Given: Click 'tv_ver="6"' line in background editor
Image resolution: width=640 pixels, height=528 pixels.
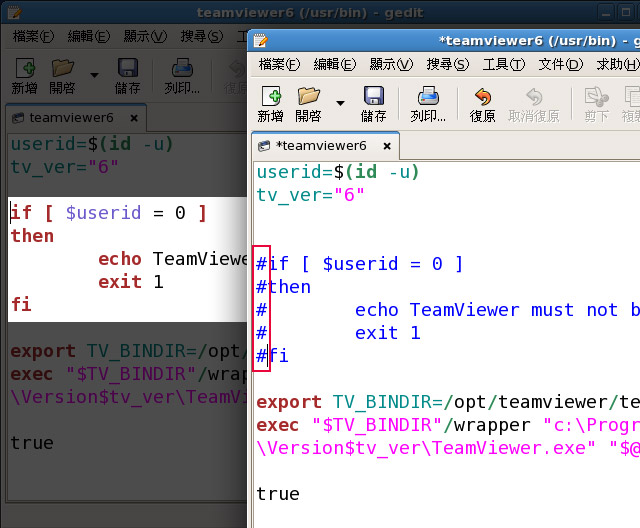Looking at the screenshot, I should tap(64, 167).
